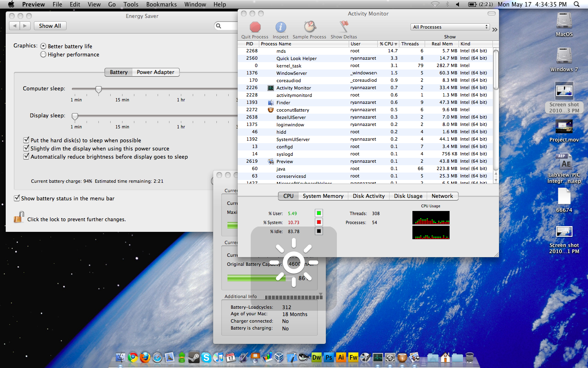Open Spotlight magnifier in menu bar

coord(577,4)
